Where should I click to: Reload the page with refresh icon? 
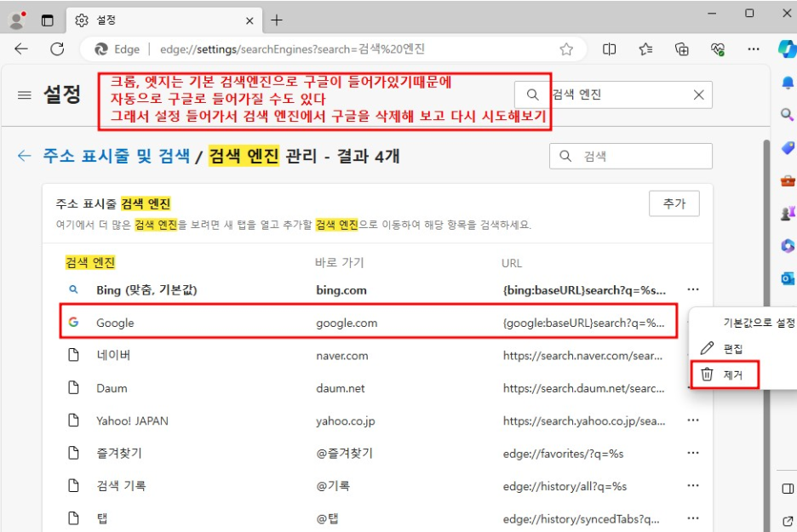coord(57,49)
